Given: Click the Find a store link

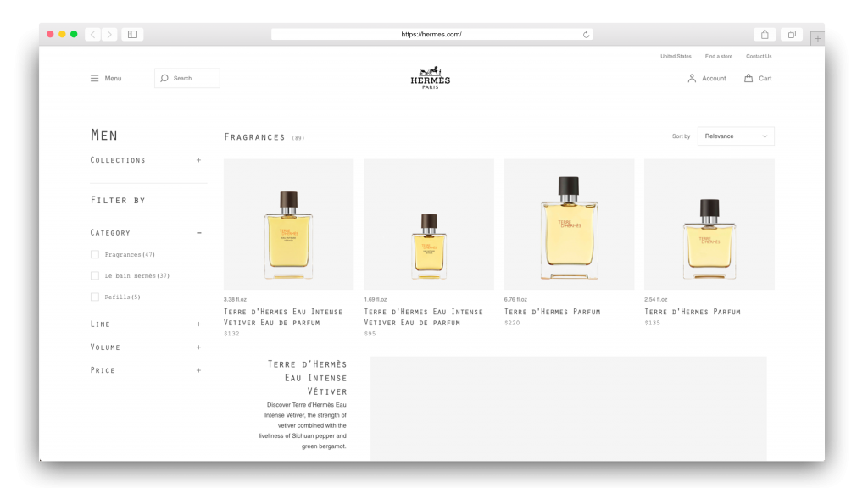Looking at the screenshot, I should click(719, 56).
